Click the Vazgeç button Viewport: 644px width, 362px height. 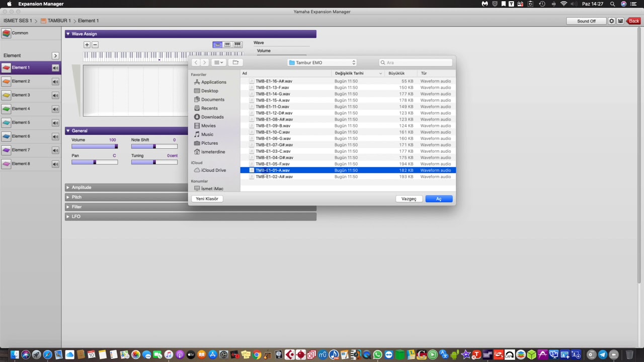click(x=409, y=199)
